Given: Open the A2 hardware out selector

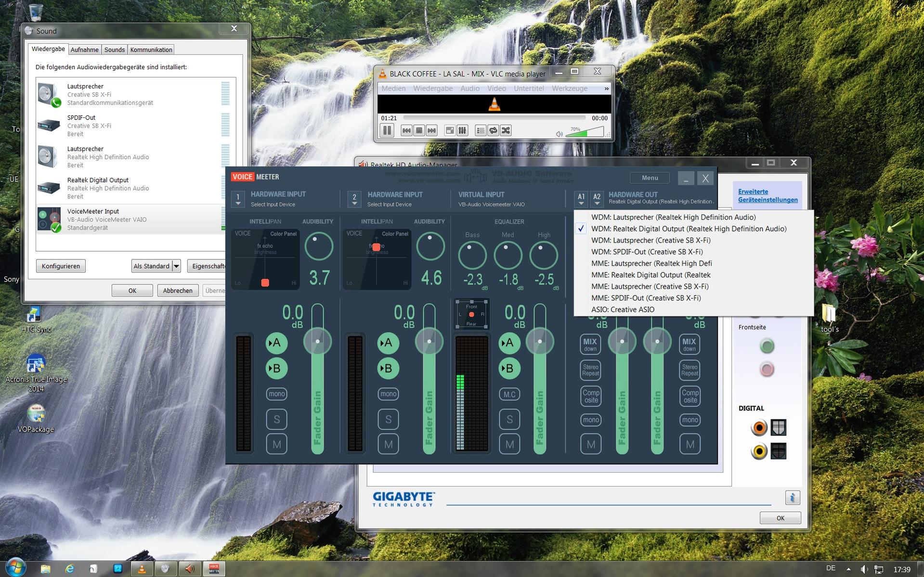Looking at the screenshot, I should [597, 199].
